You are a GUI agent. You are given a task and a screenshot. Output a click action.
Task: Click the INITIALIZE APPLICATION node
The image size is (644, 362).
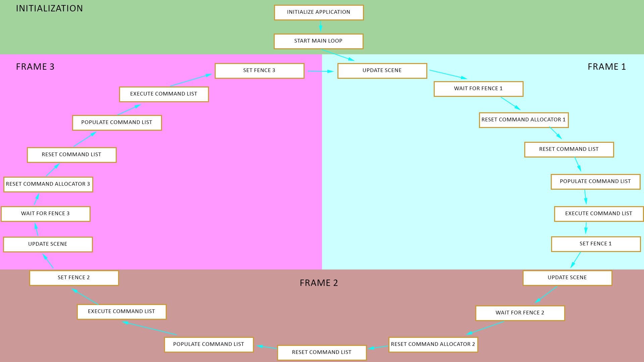[x=318, y=12]
